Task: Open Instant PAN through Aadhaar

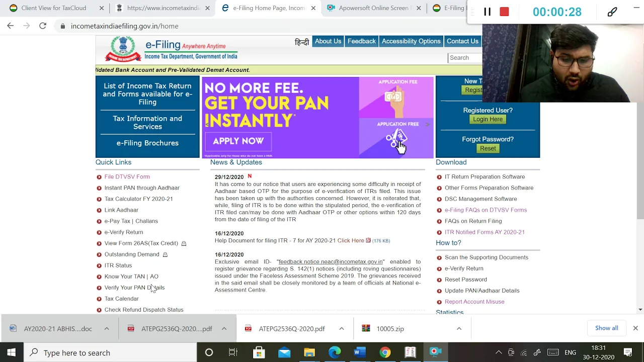Action: (142, 188)
